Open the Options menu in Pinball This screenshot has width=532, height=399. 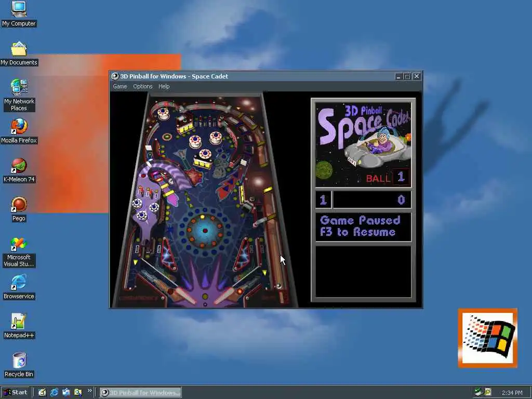142,87
